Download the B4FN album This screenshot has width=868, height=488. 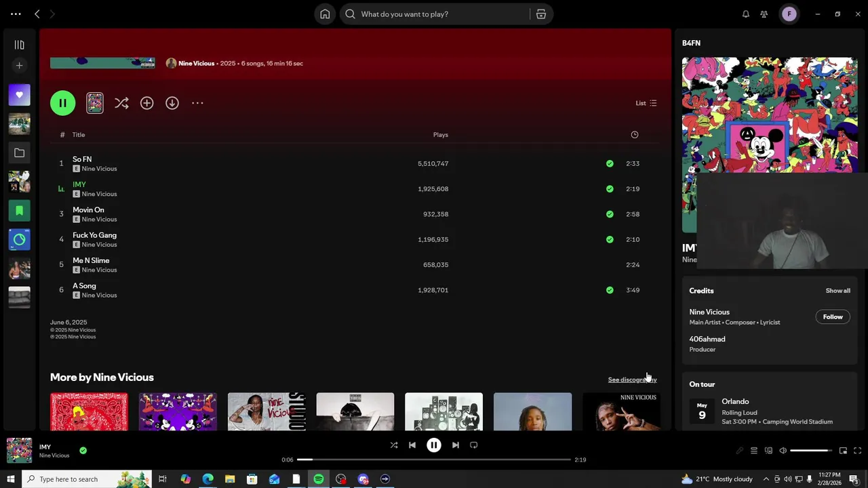click(x=172, y=103)
